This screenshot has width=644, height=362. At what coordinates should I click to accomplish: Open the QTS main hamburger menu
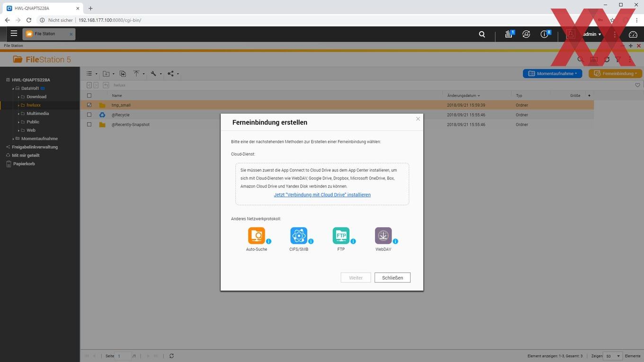point(14,34)
